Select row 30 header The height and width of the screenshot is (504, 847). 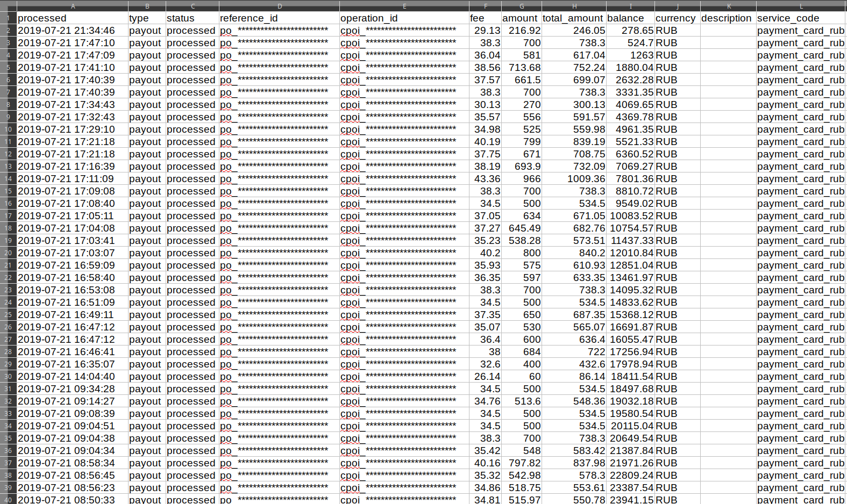tap(8, 377)
